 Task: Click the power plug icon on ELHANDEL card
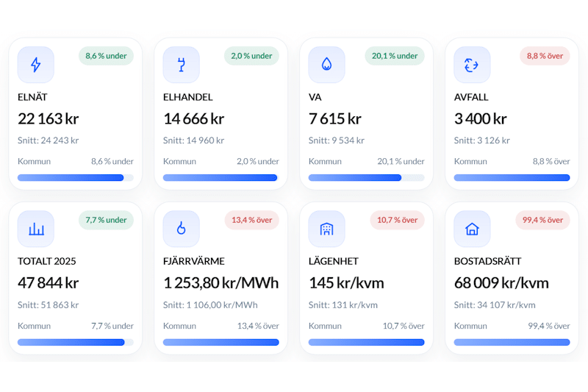coord(181,65)
